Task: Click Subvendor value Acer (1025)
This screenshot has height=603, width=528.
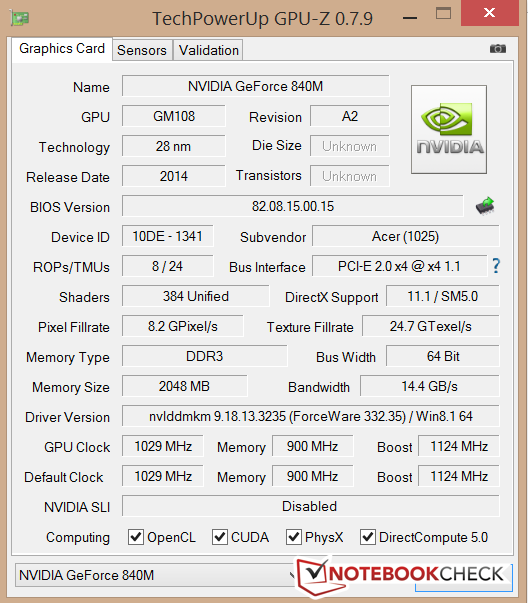Action: pos(406,236)
